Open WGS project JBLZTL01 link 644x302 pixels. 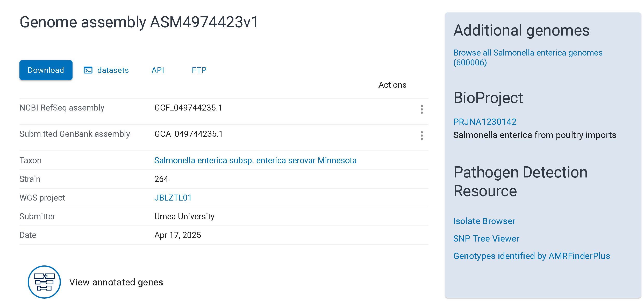click(x=173, y=198)
